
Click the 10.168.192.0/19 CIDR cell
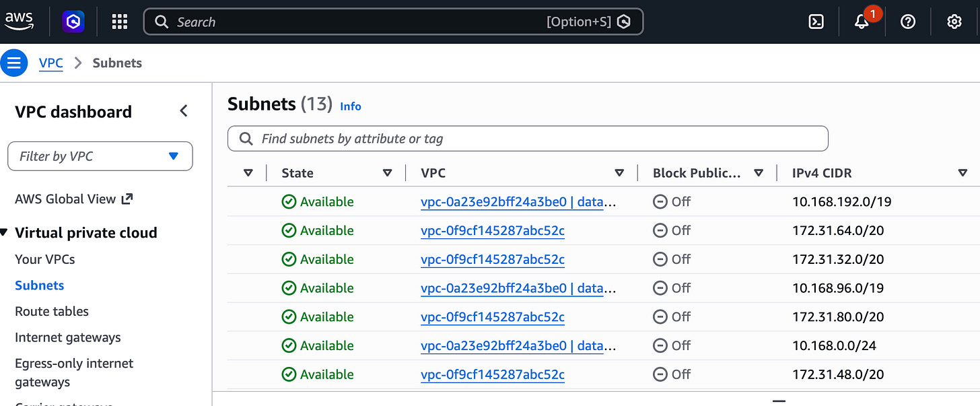click(x=842, y=202)
